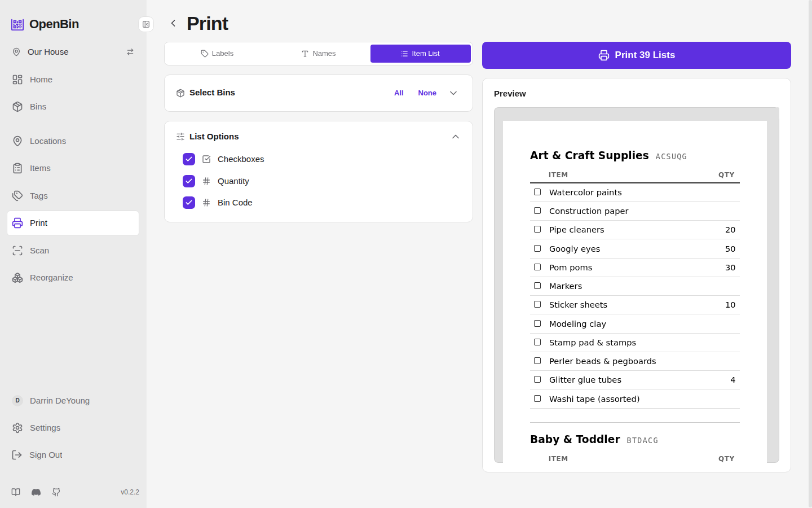This screenshot has width=812, height=508.
Task: Open the Names print format tab
Action: [x=319, y=53]
